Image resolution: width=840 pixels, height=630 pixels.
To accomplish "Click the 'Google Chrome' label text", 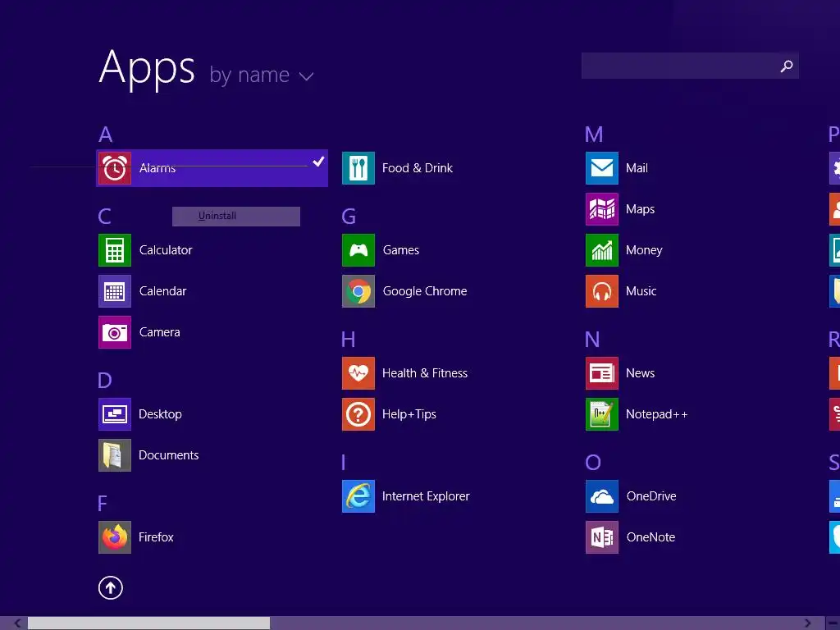I will [x=425, y=291].
